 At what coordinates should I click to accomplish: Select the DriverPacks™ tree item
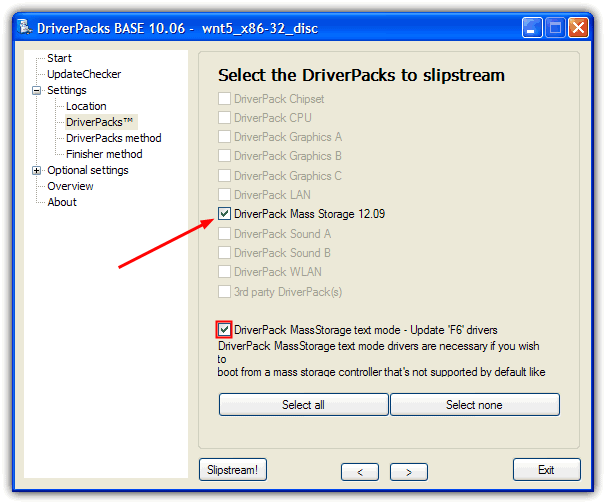99,122
